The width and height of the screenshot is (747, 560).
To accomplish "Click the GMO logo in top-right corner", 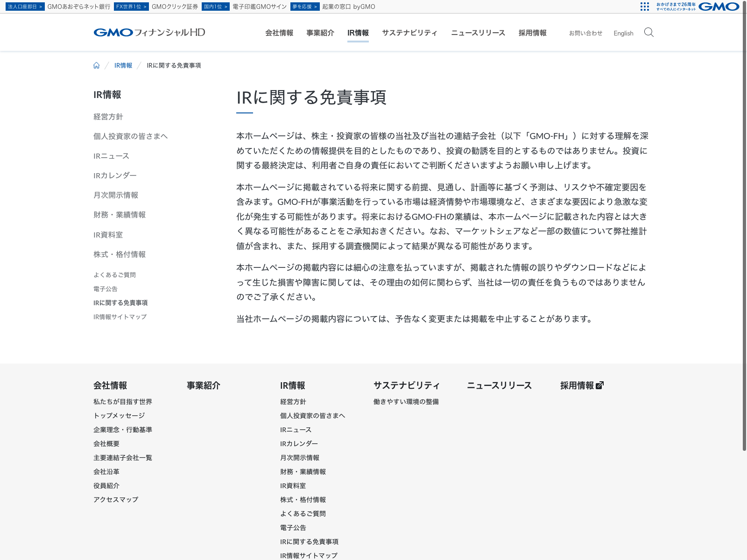I will [x=719, y=7].
